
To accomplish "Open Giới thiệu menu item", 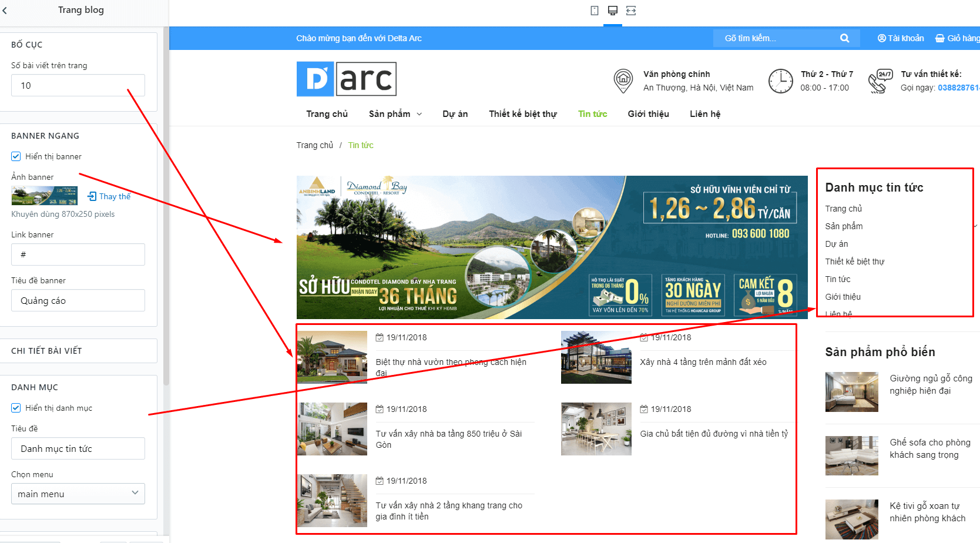I will (648, 114).
